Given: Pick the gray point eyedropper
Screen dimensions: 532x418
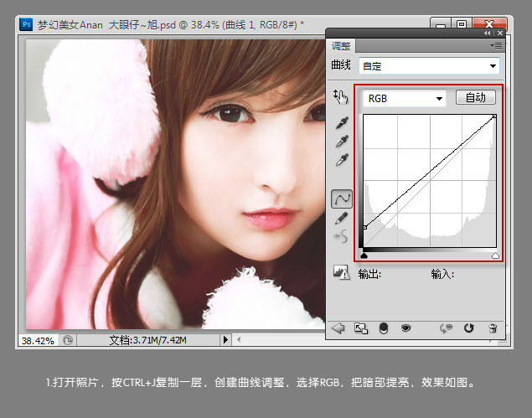Looking at the screenshot, I should click(x=342, y=142).
